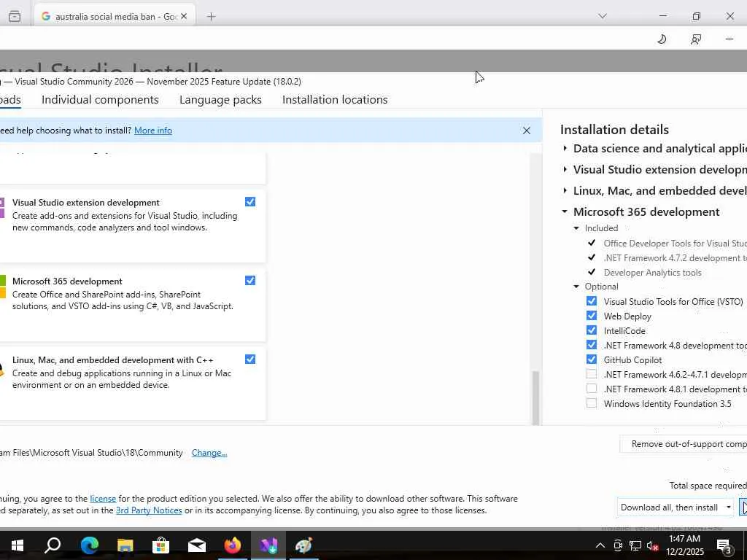Switch to Language packs tab

point(220,99)
